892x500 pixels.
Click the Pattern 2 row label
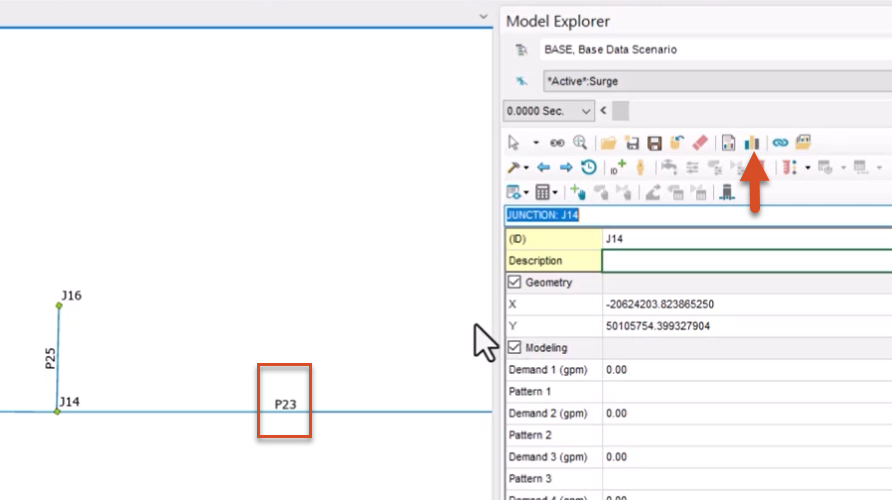(530, 435)
